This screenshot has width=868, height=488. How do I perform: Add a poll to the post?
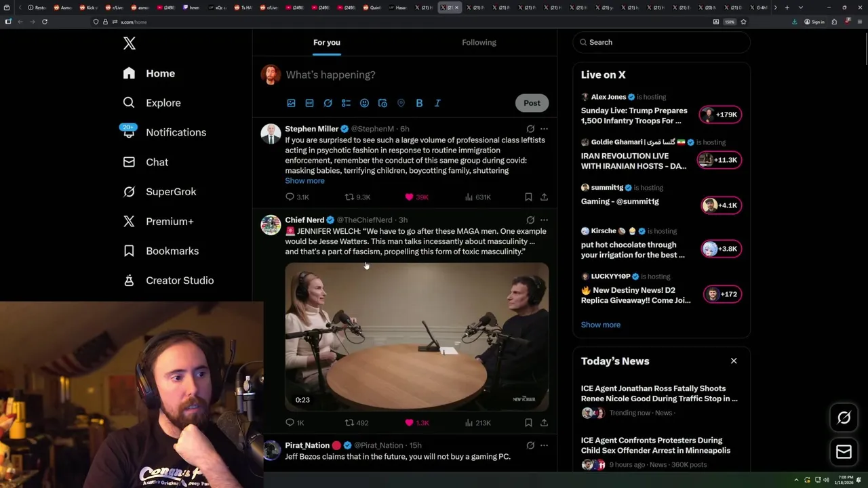click(346, 103)
